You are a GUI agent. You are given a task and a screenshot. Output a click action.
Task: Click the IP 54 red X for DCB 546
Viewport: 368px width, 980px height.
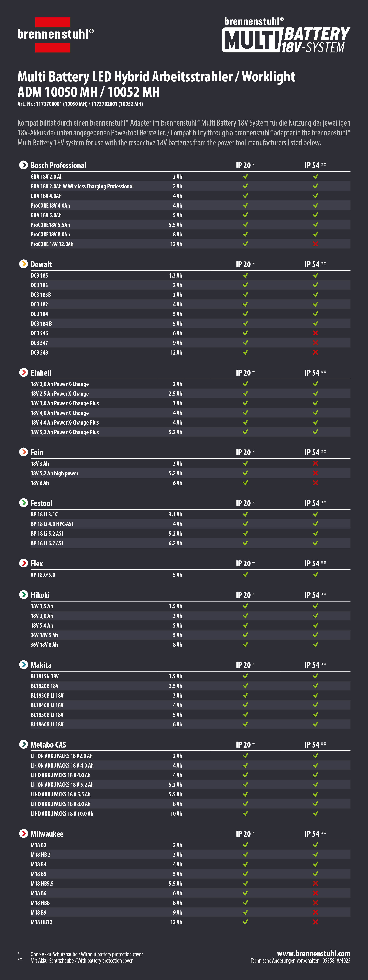coord(315,333)
